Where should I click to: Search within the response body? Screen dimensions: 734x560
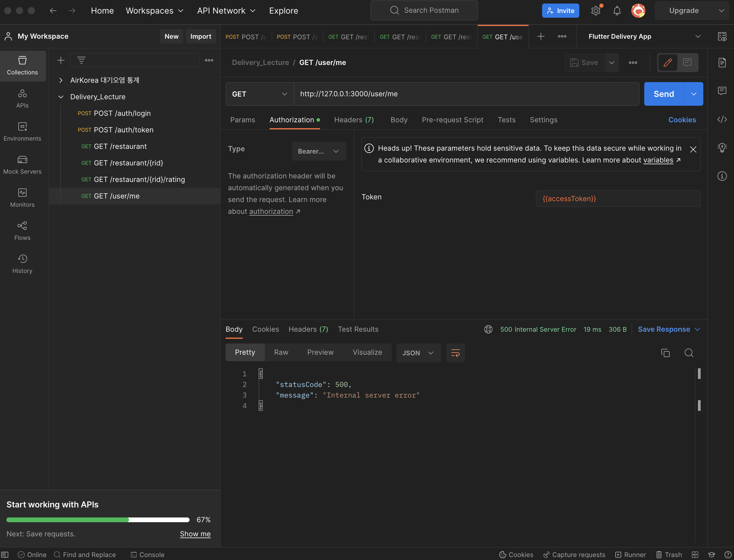(689, 353)
